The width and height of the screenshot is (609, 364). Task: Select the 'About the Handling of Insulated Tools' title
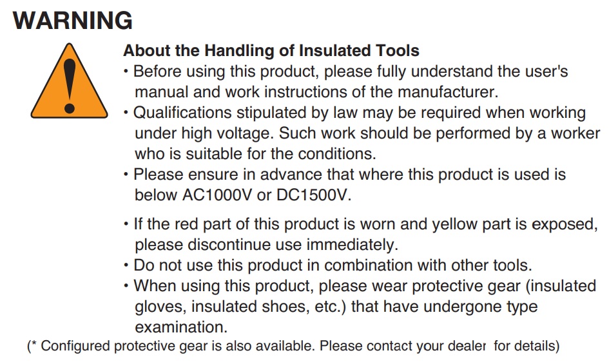[271, 50]
